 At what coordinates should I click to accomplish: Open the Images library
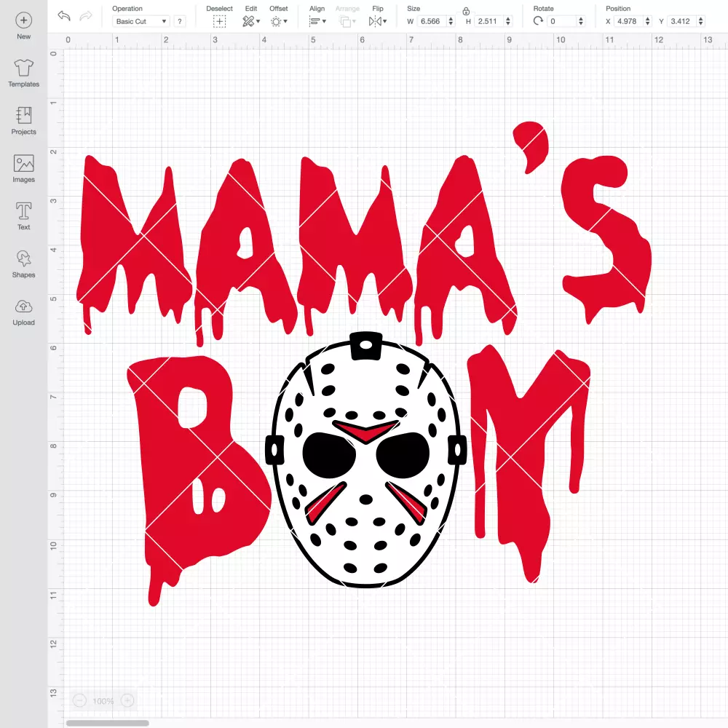(x=24, y=169)
